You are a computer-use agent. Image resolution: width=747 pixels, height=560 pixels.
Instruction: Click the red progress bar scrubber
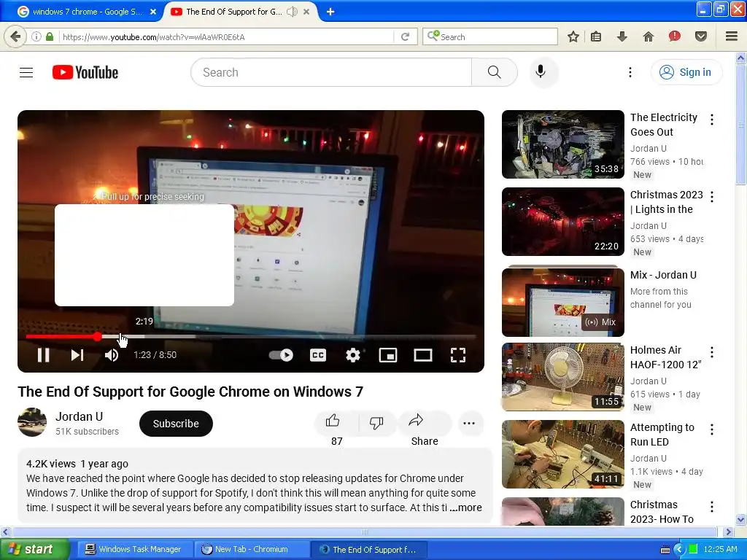click(98, 337)
